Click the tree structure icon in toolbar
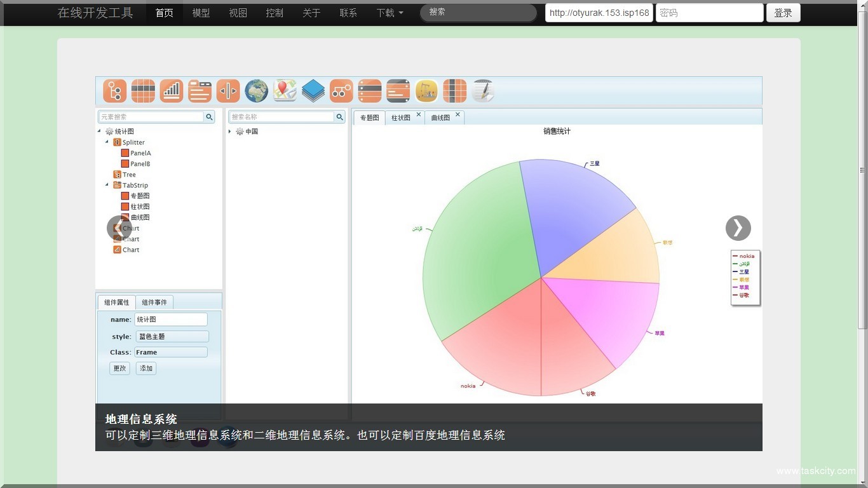 [115, 91]
